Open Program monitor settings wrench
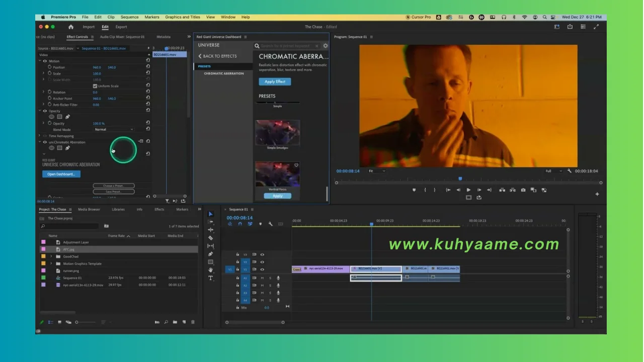The height and width of the screenshot is (362, 644). [570, 171]
